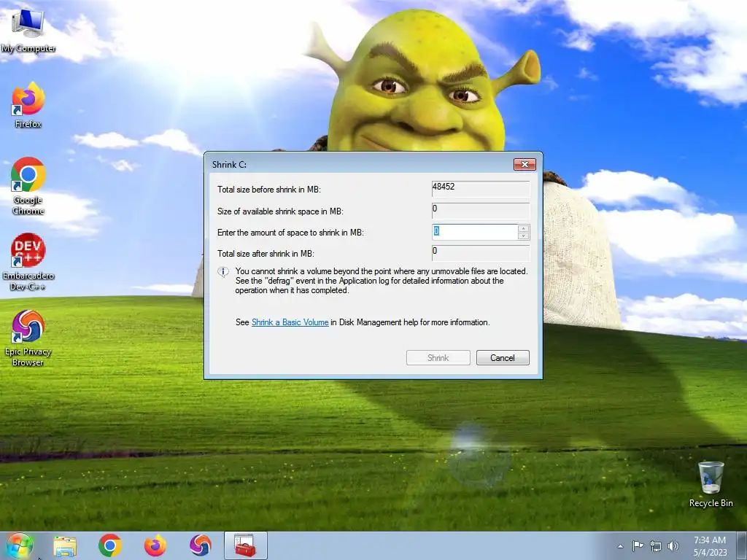Open Windows Explorer from the taskbar

click(x=65, y=545)
